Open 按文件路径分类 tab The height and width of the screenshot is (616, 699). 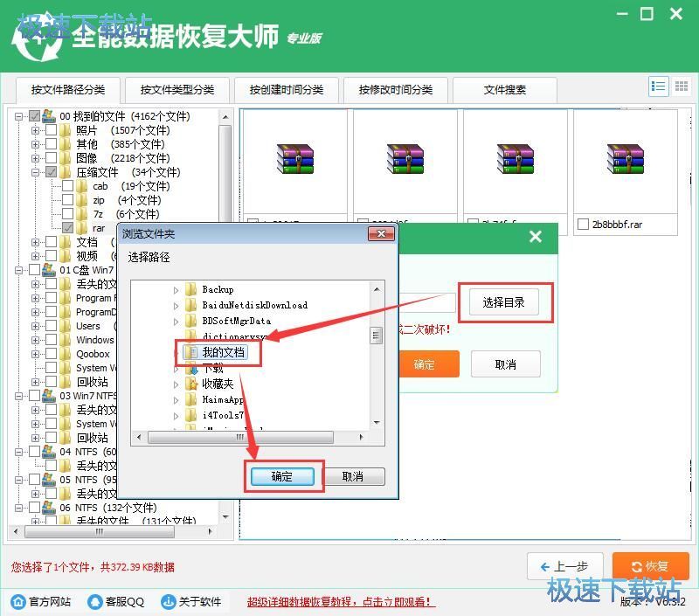tap(68, 90)
